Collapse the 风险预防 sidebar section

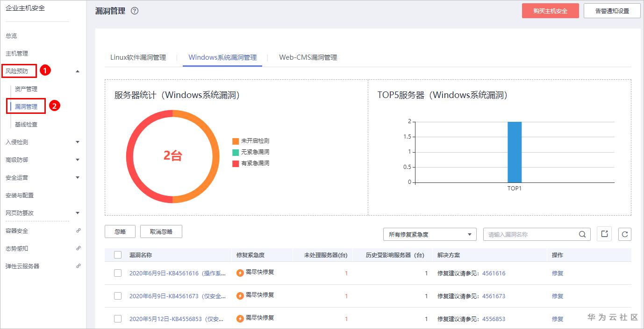[78, 71]
